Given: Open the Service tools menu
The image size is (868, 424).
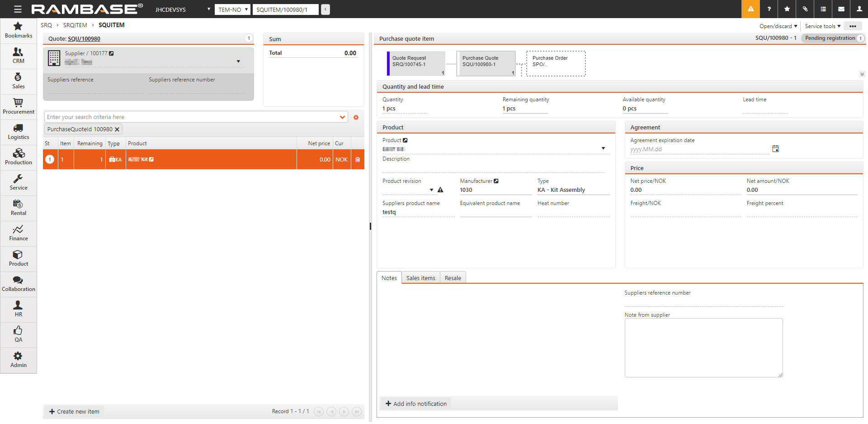Looking at the screenshot, I should coord(822,26).
